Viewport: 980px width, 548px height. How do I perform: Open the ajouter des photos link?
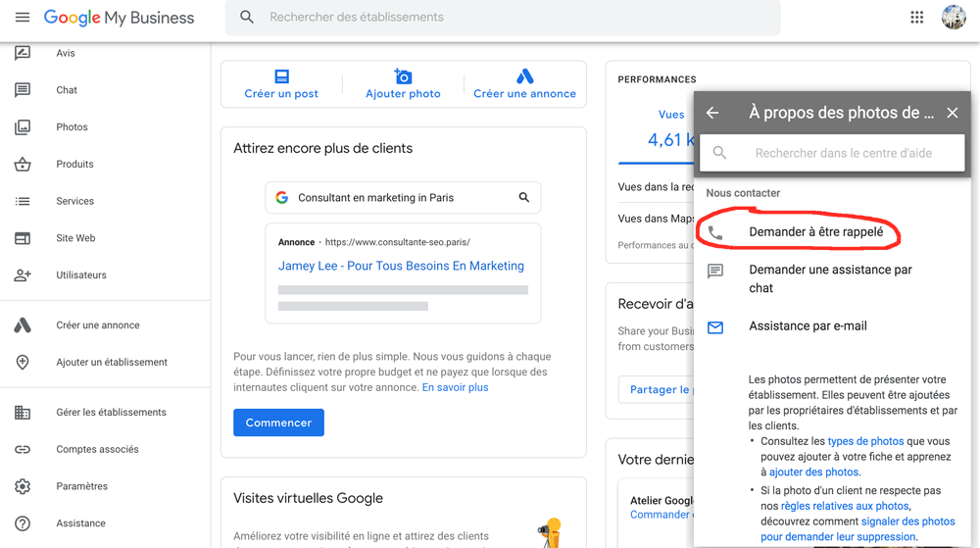coord(813,472)
